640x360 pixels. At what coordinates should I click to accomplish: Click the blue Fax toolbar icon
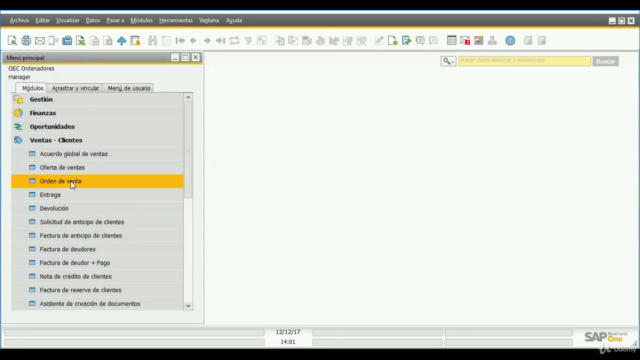click(67, 40)
